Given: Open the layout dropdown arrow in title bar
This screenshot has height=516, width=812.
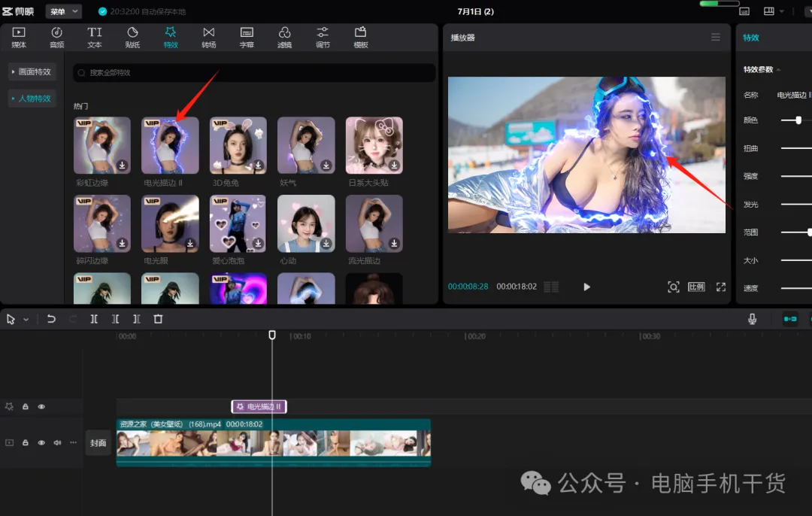Looking at the screenshot, I should coord(781,11).
